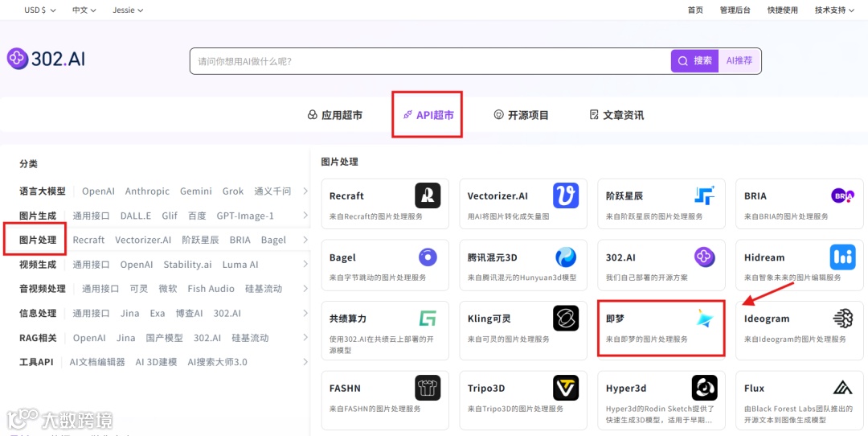Open the Vectorizer.AI card icon

point(566,195)
